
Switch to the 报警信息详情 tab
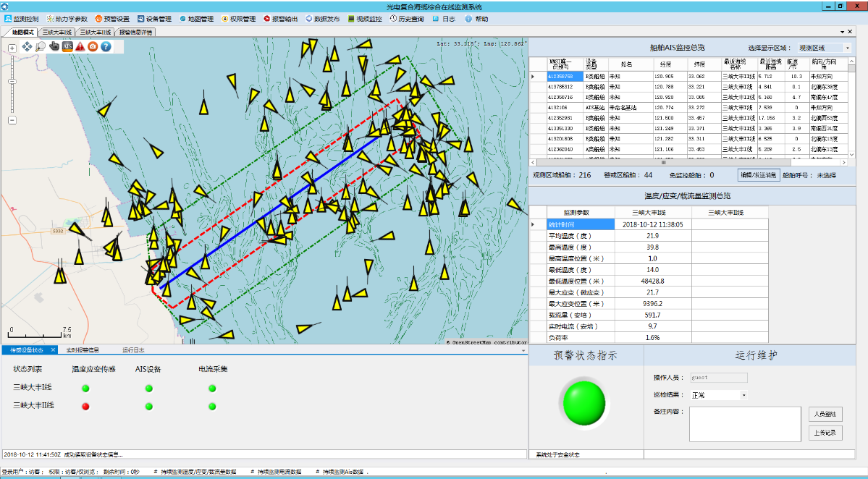(x=135, y=32)
